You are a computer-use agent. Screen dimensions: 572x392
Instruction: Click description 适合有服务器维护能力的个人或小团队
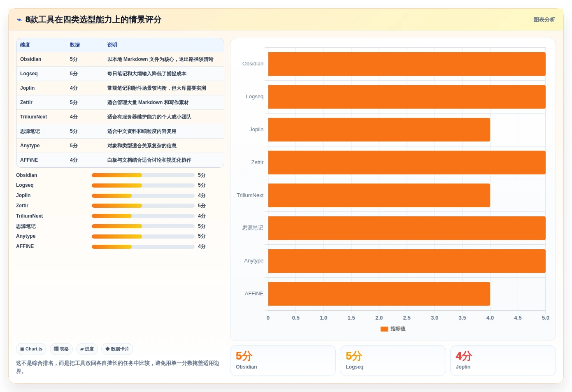pos(149,117)
